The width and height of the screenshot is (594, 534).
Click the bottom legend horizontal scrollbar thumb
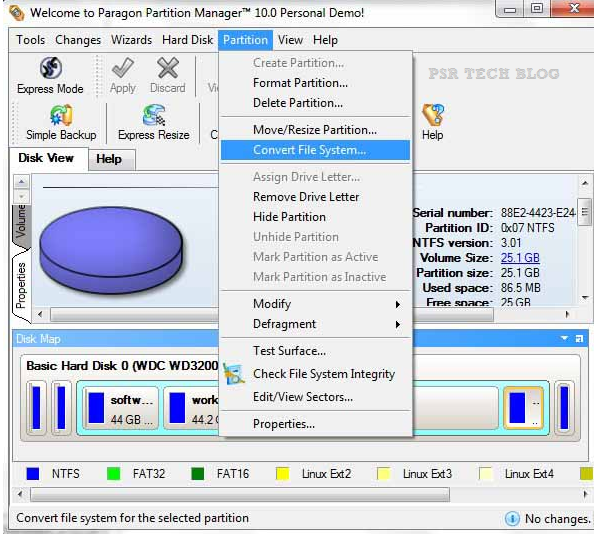coord(240,495)
